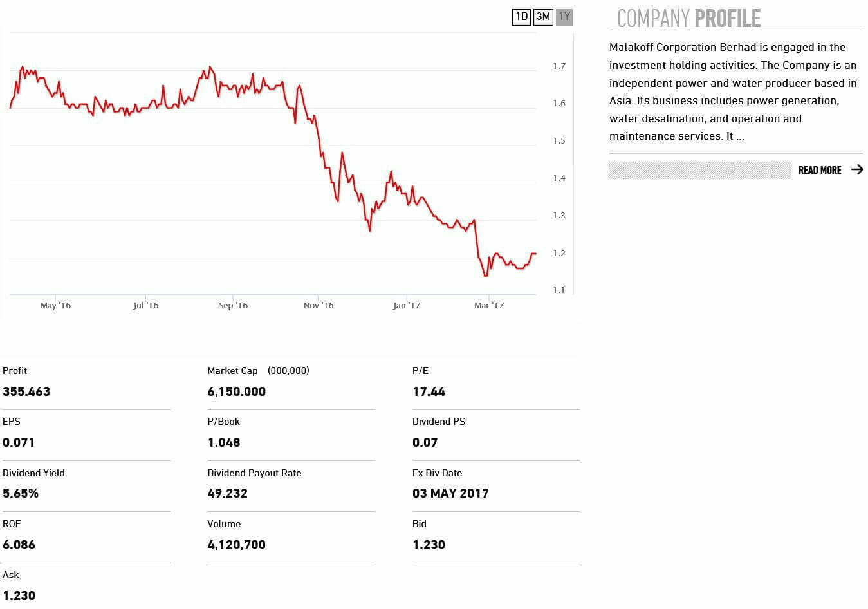Screen dimensions: 868x609
Task: Click the Profit value 355.463
Action: tap(26, 391)
